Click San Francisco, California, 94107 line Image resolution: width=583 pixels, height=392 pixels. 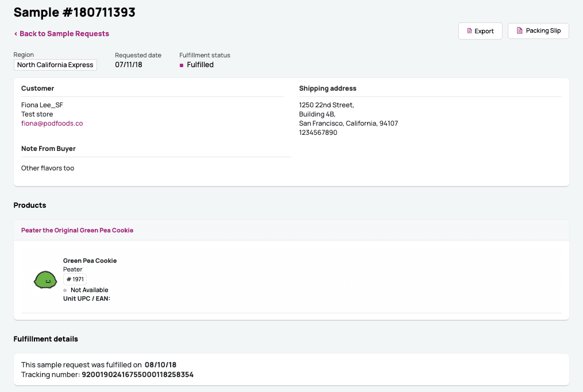349,123
